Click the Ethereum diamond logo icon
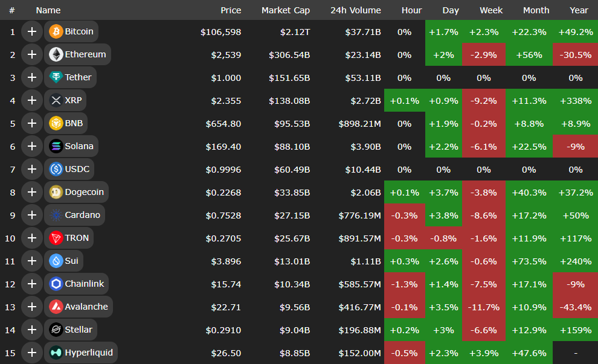The width and height of the screenshot is (598, 364). [x=56, y=54]
